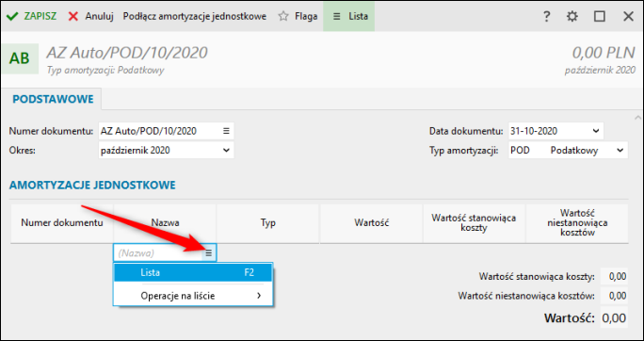Click the Numer dokumentu column header
Screen dimensions: 644x341
[62, 223]
